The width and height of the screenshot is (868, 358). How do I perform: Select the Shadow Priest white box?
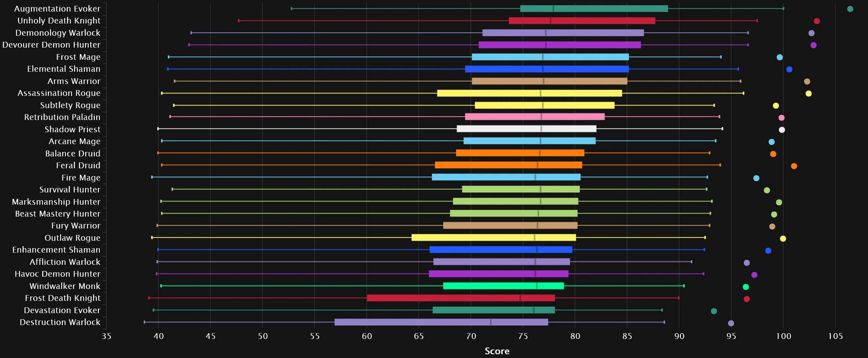526,129
